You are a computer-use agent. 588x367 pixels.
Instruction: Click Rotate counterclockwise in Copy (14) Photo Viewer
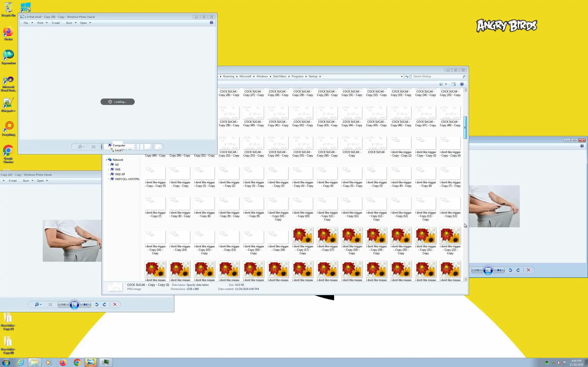(x=97, y=304)
